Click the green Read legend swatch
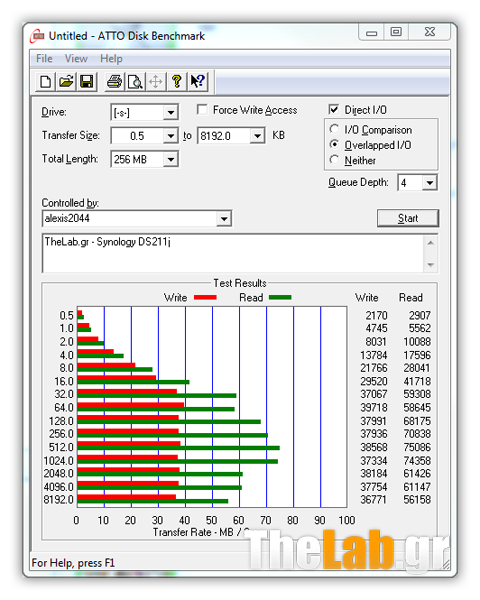480x600 pixels. coord(280,297)
